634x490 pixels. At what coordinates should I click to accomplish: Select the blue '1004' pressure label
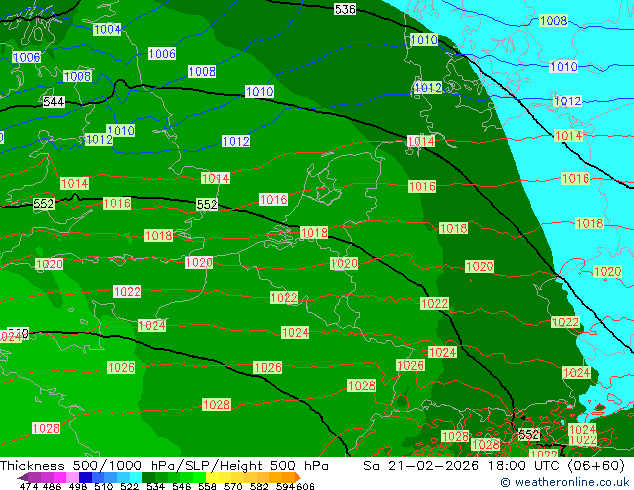pos(107,30)
